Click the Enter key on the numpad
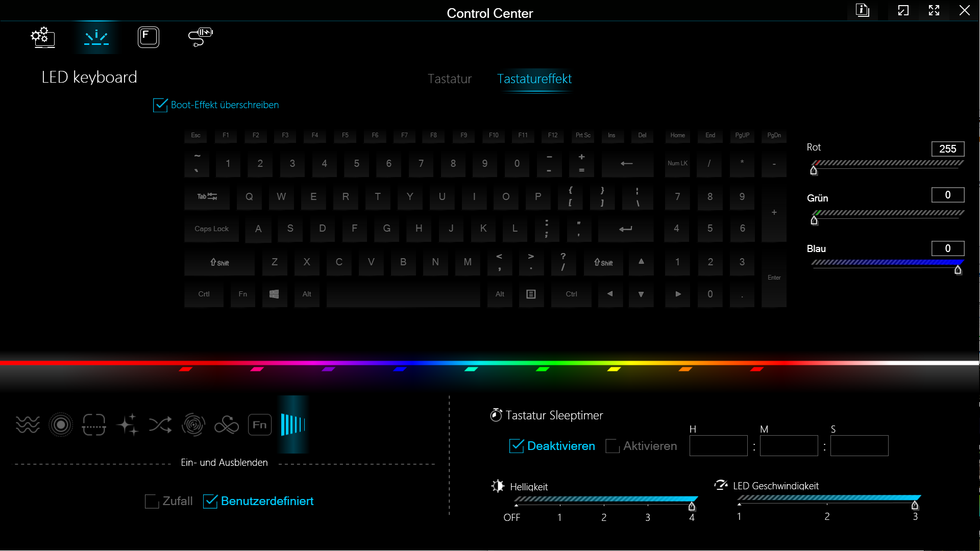Image resolution: width=980 pixels, height=551 pixels. click(x=774, y=278)
